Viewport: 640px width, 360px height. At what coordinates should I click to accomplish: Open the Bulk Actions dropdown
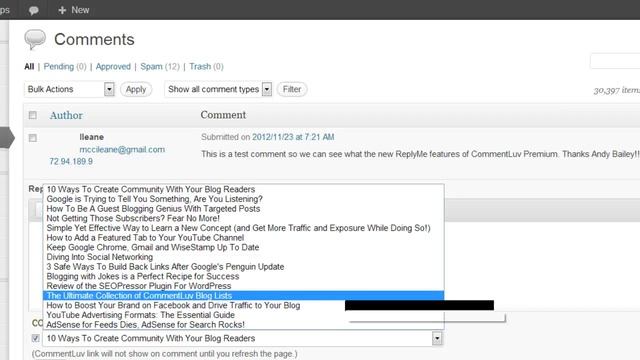point(69,89)
